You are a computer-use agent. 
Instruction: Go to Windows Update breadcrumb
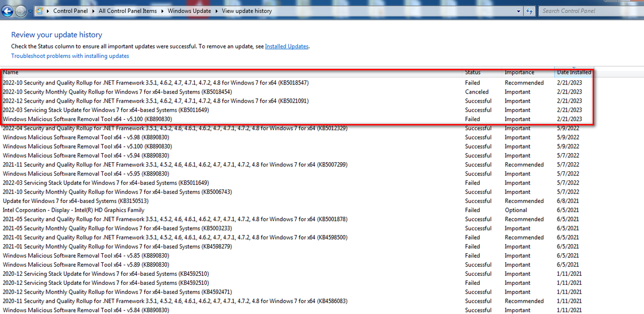189,11
